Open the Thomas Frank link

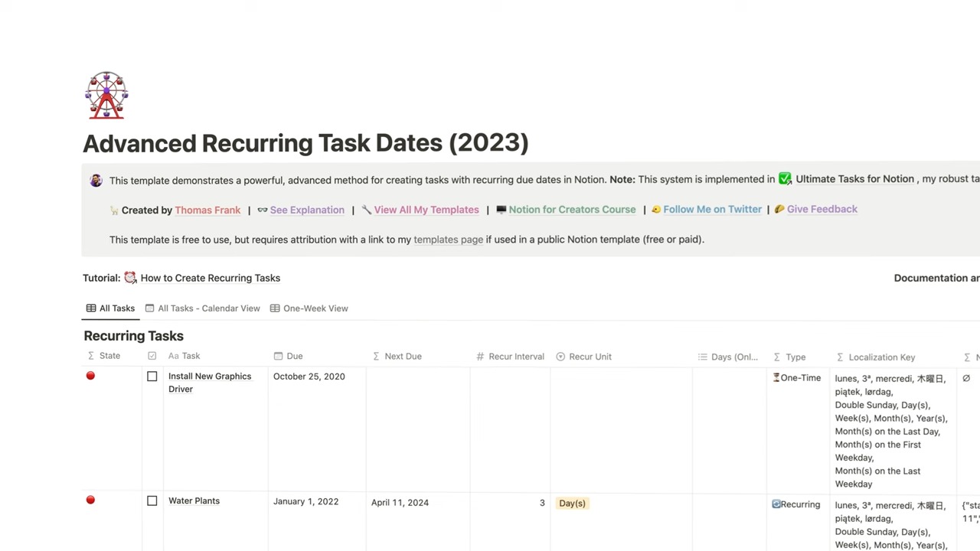tap(207, 210)
